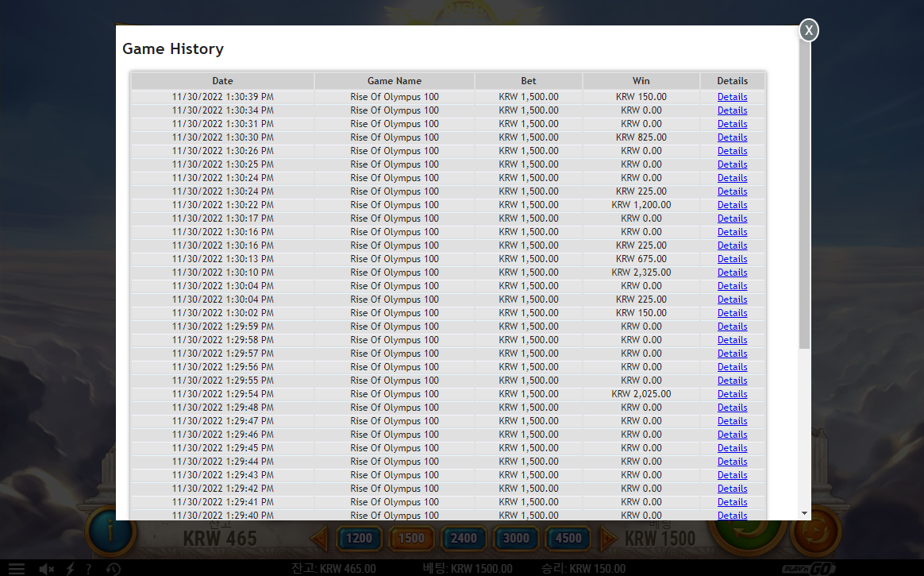The height and width of the screenshot is (576, 924).
Task: Select the win cell KRW 150.00 at 1:30:39
Action: 641,97
